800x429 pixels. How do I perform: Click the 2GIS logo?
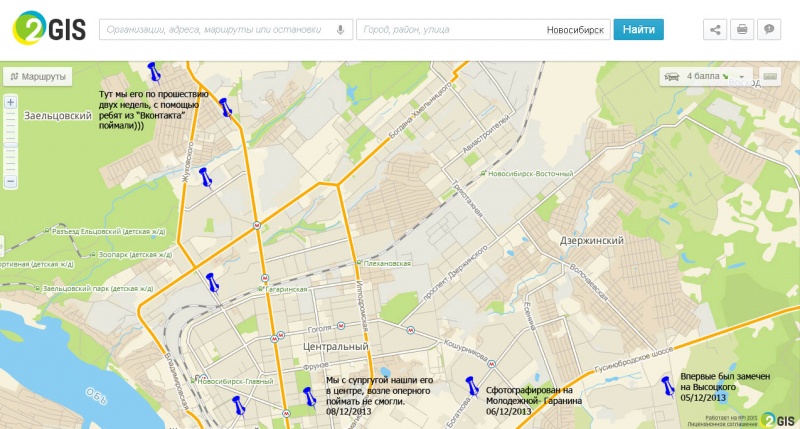[47, 29]
